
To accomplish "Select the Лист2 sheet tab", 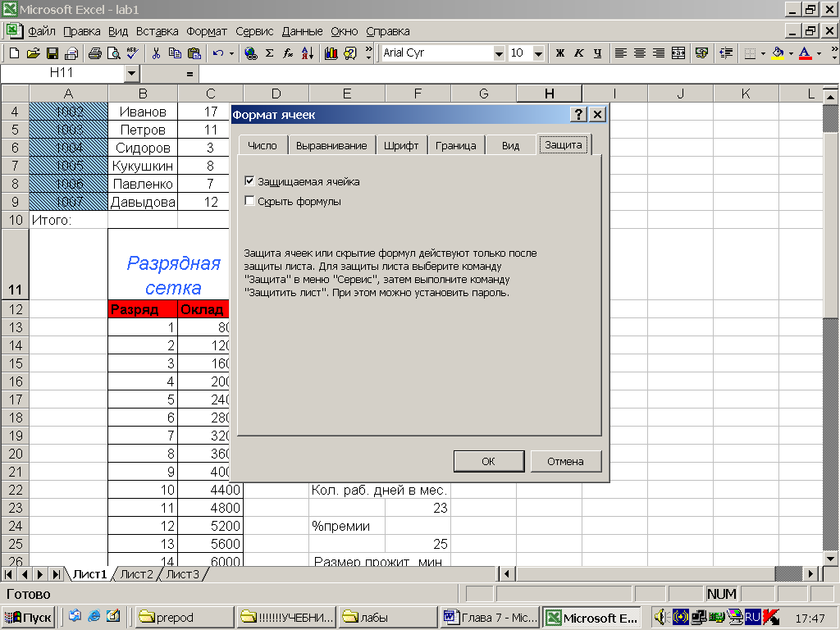I will coord(136,574).
